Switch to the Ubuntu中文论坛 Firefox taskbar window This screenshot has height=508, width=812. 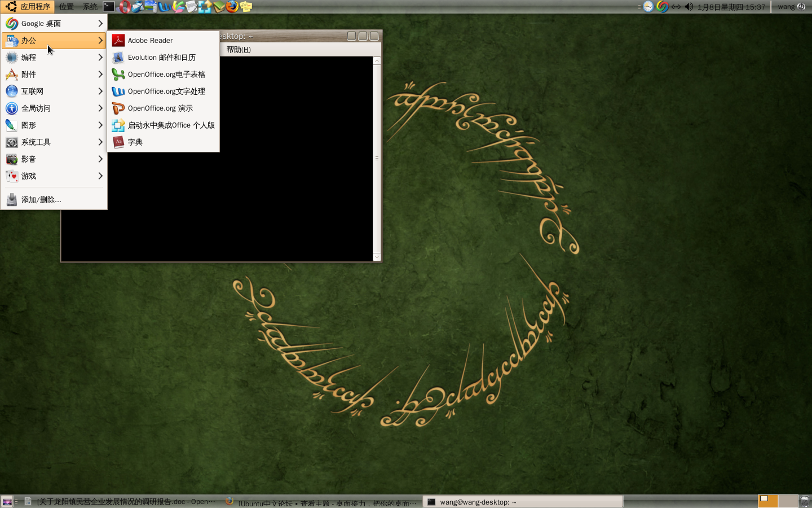321,501
